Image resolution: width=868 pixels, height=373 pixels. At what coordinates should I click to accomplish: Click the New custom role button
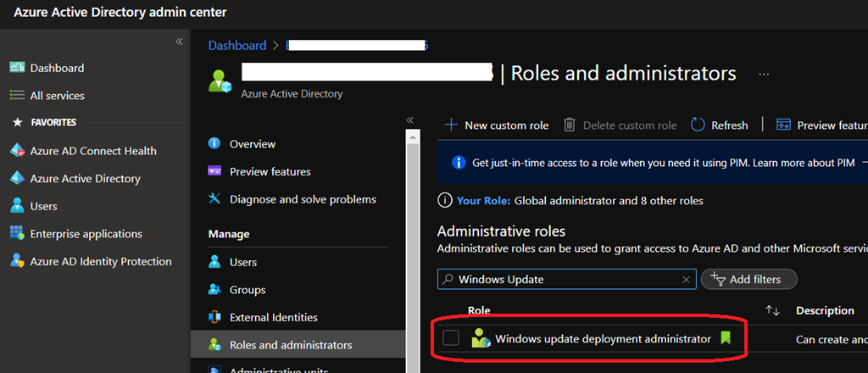[x=497, y=125]
